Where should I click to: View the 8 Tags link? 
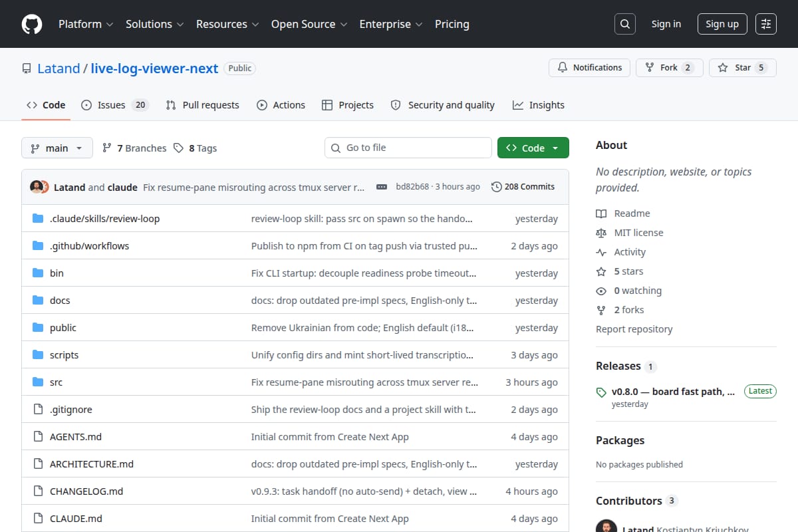(x=196, y=148)
